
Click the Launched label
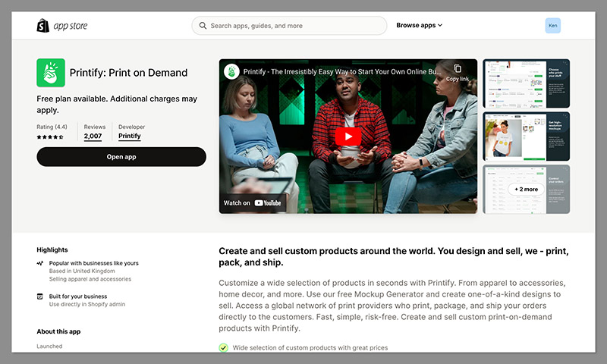point(49,347)
